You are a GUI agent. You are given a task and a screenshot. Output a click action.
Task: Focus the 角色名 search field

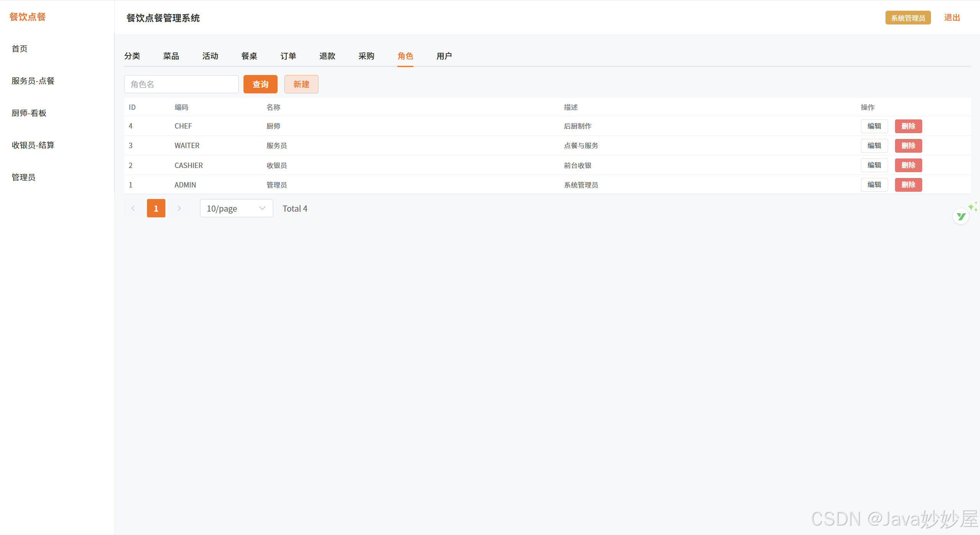[x=181, y=84]
